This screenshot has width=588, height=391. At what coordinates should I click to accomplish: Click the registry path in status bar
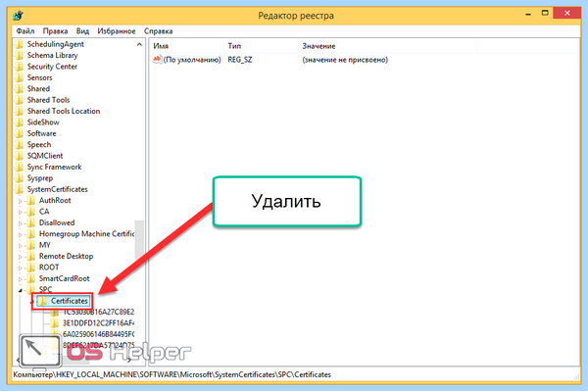172,374
